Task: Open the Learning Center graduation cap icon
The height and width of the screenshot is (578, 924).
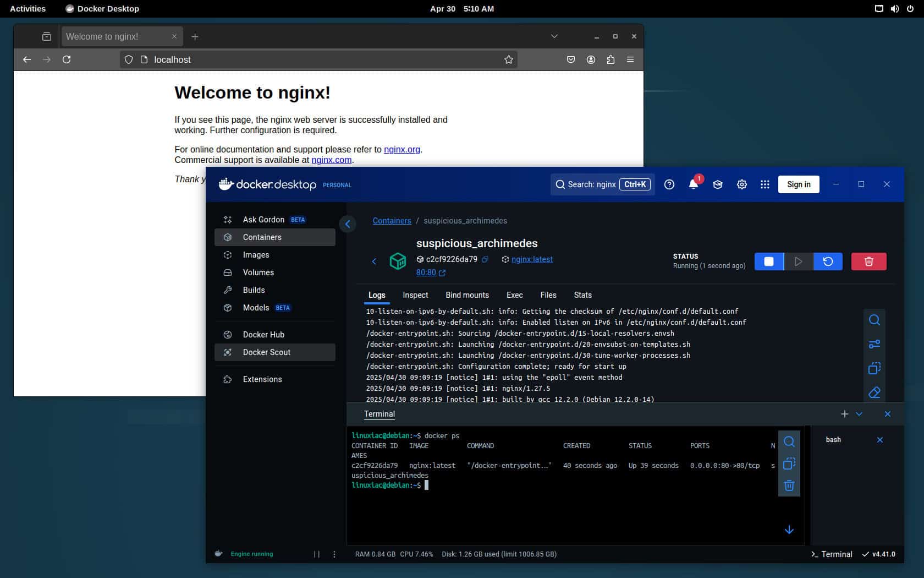Action: click(x=718, y=184)
